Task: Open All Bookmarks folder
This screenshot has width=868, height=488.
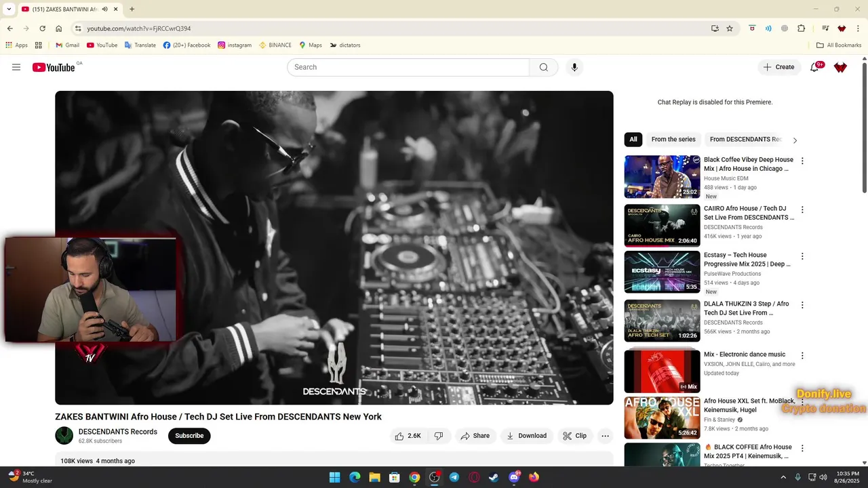Action: click(x=839, y=45)
